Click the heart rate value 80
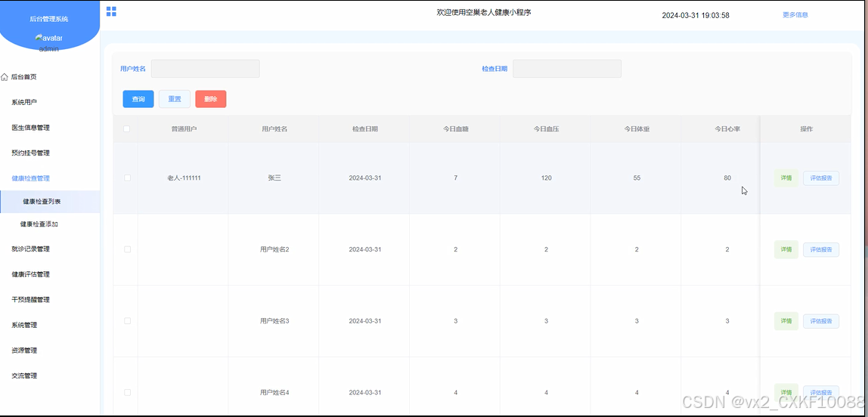Screen dimensions: 868x417 (x=727, y=178)
